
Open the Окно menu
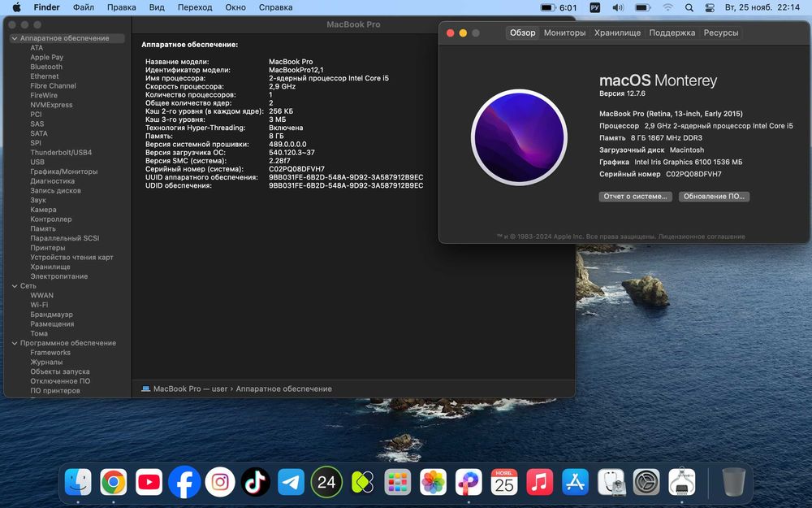point(235,7)
